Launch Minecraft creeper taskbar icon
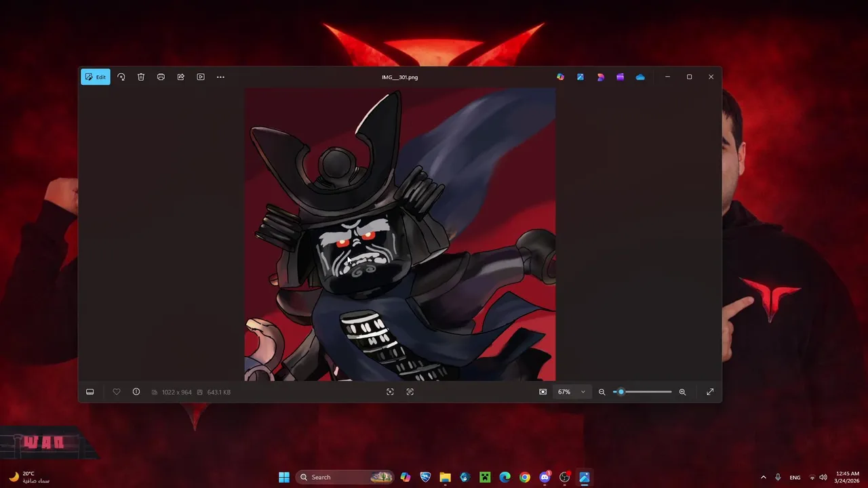 click(485, 477)
